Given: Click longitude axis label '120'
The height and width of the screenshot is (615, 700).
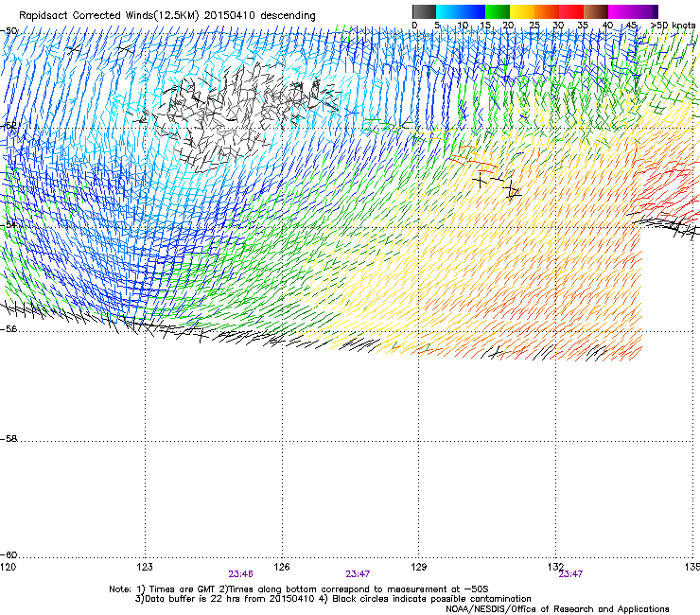Looking at the screenshot, I should [x=8, y=567].
